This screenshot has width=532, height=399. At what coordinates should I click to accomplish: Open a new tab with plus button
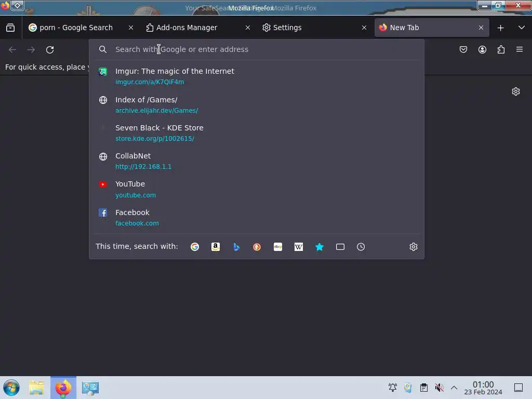pos(500,28)
